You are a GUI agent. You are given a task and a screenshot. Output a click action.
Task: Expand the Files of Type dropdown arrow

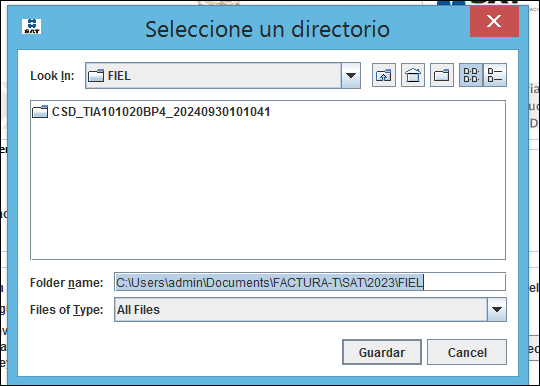point(497,310)
